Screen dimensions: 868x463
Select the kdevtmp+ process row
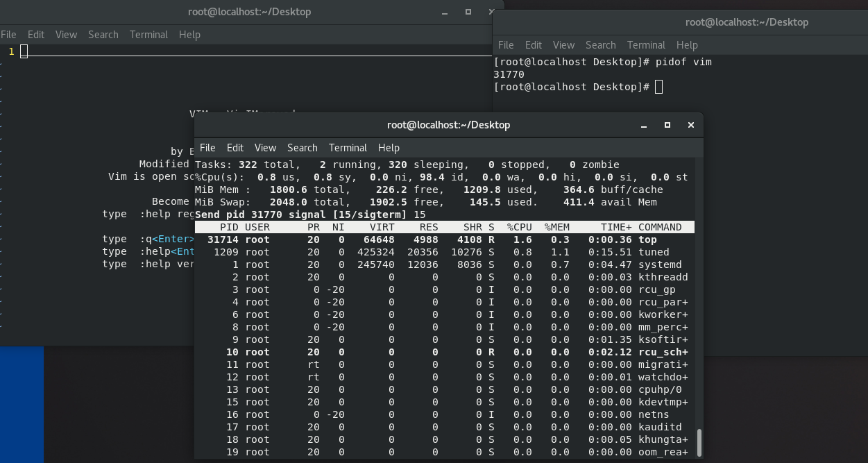pyautogui.click(x=445, y=402)
